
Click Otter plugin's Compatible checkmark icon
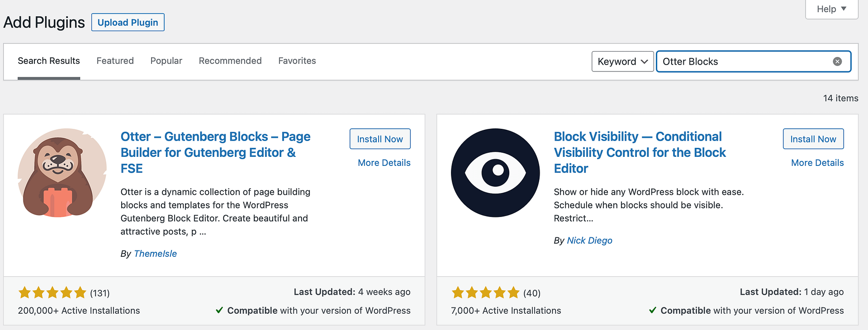coord(219,310)
